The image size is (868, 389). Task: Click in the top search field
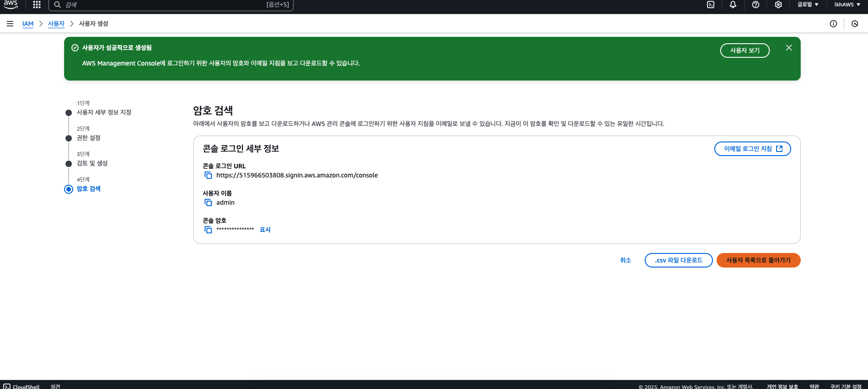[171, 5]
